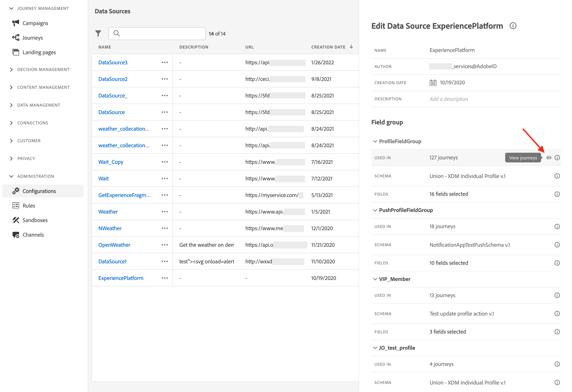This screenshot has height=392, width=572.
Task: Open the ExperiencePlatform data source link
Action: click(121, 278)
